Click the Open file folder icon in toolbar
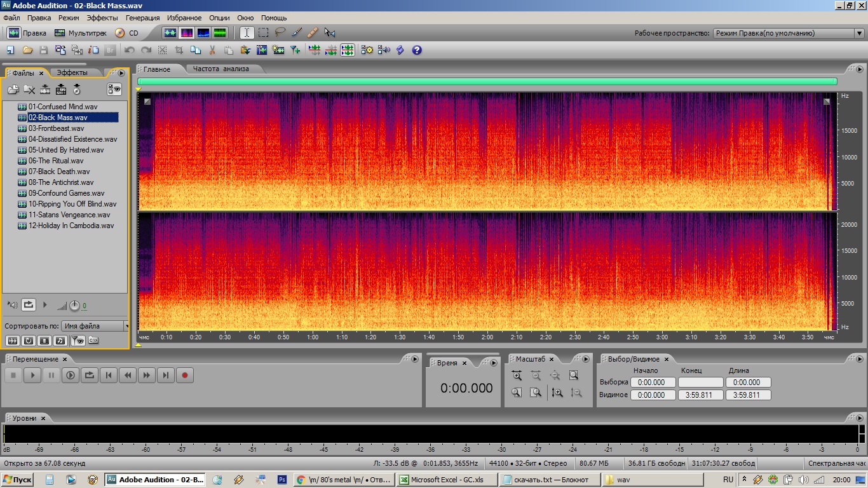868x488 pixels. click(27, 50)
